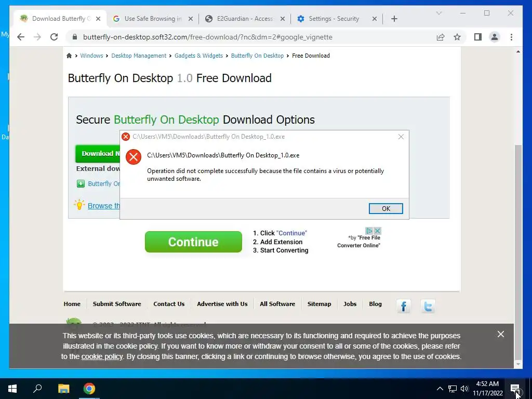Go forward with the arrow button
This screenshot has width=532, height=399.
pos(37,37)
